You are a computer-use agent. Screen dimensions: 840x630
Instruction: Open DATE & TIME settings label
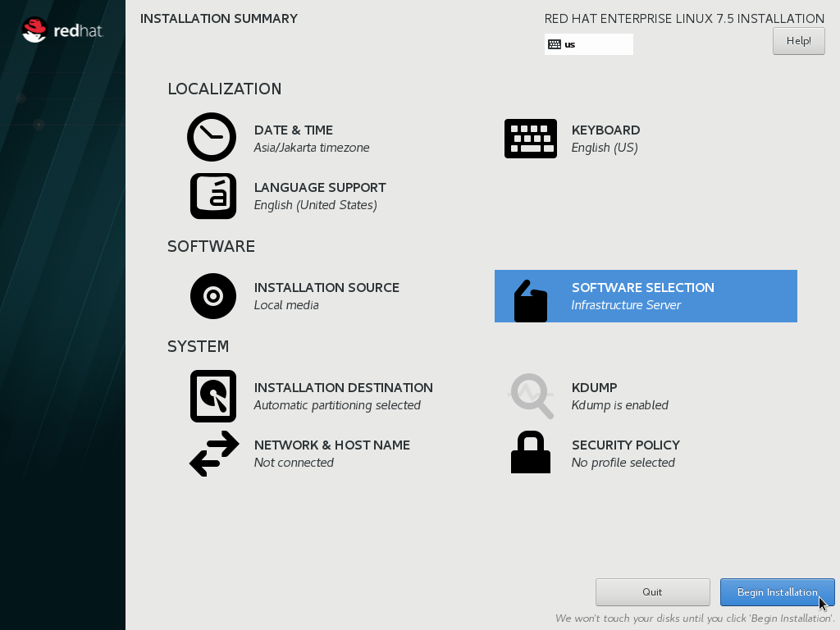[x=294, y=130]
